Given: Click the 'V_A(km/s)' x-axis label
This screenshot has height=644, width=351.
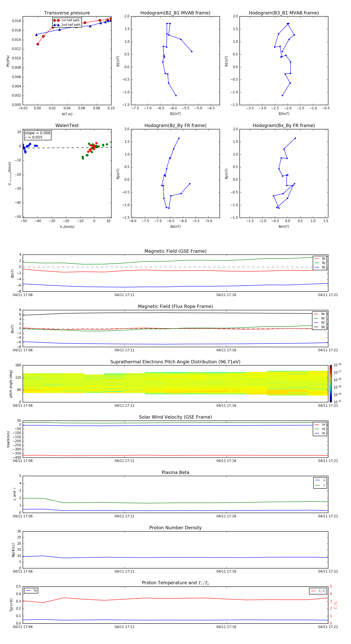Looking at the screenshot, I should pos(67,227).
